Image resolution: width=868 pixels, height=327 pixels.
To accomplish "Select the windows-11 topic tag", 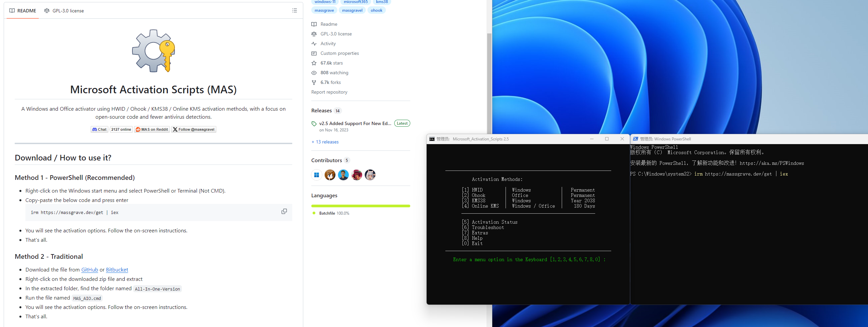I will coord(325,2).
